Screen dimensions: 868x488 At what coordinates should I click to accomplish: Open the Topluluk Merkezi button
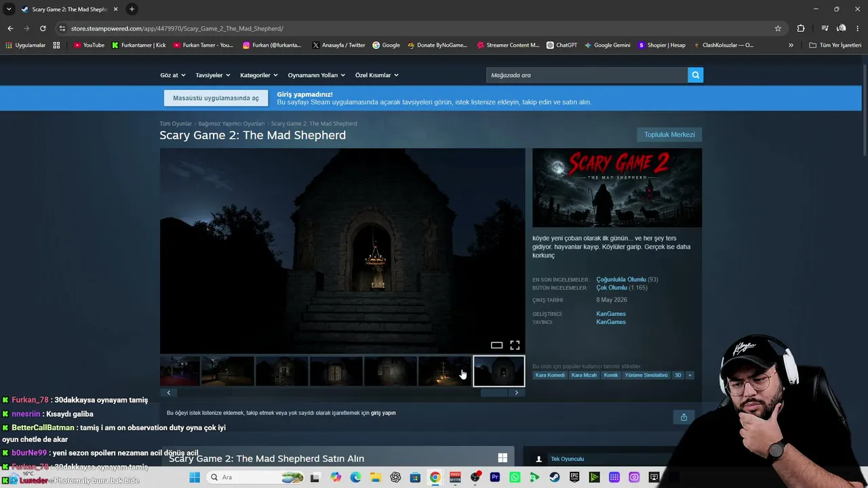point(669,135)
